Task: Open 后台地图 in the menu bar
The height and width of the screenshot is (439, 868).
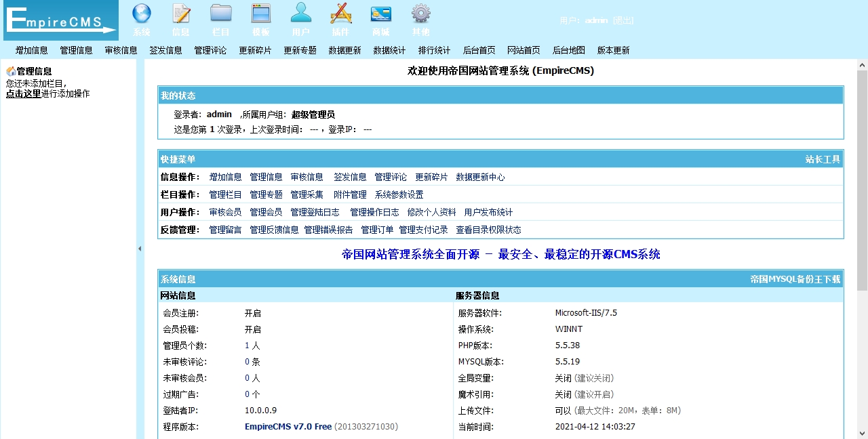Action: (x=569, y=50)
